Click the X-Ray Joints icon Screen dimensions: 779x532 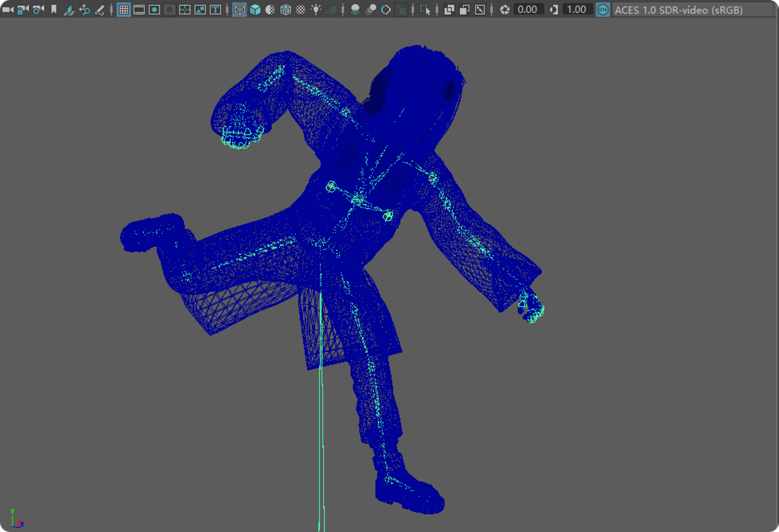point(480,9)
